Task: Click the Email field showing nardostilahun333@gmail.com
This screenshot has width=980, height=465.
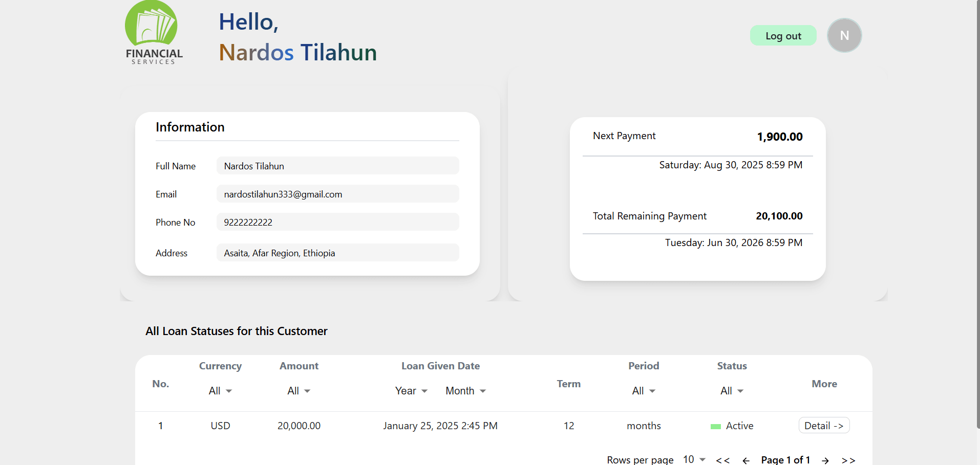Action: (x=337, y=194)
